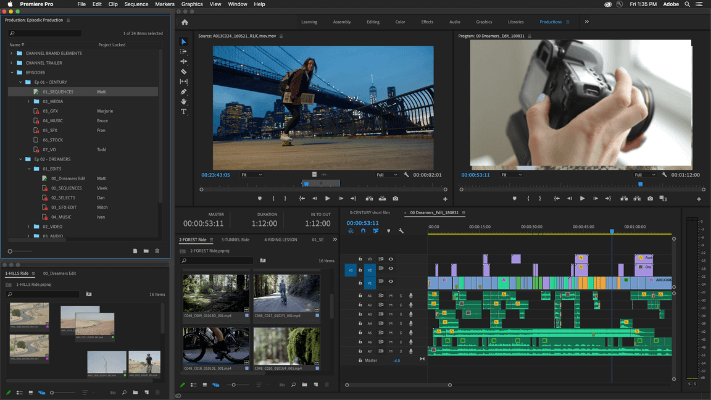The height and width of the screenshot is (400, 711).
Task: Select the Type tool
Action: point(184,111)
